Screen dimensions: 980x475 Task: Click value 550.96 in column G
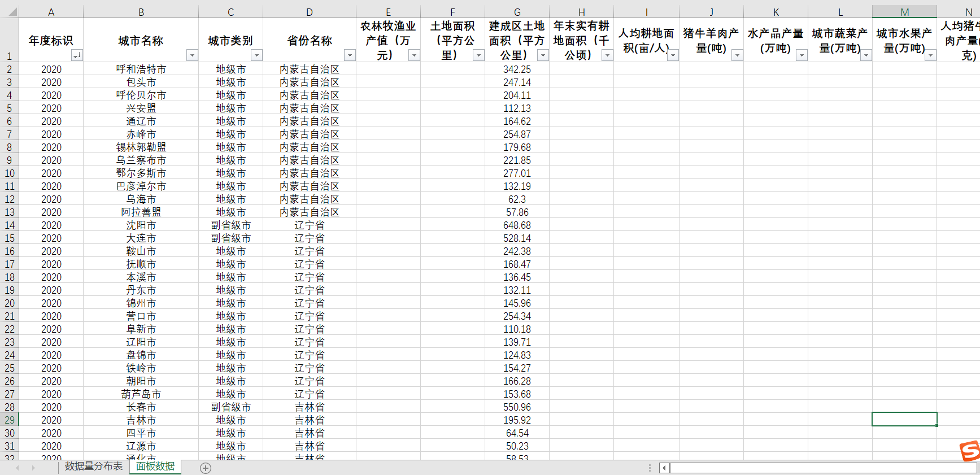(517, 407)
